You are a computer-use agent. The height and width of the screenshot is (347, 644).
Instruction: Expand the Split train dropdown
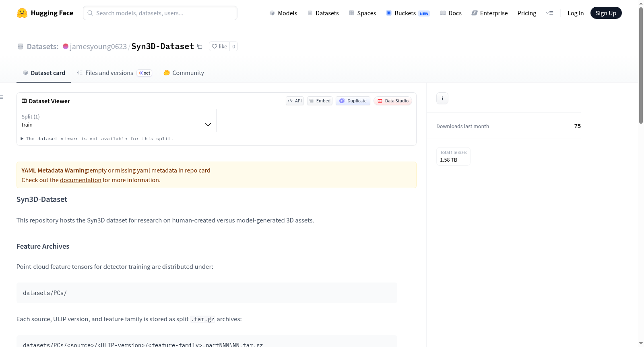[116, 121]
